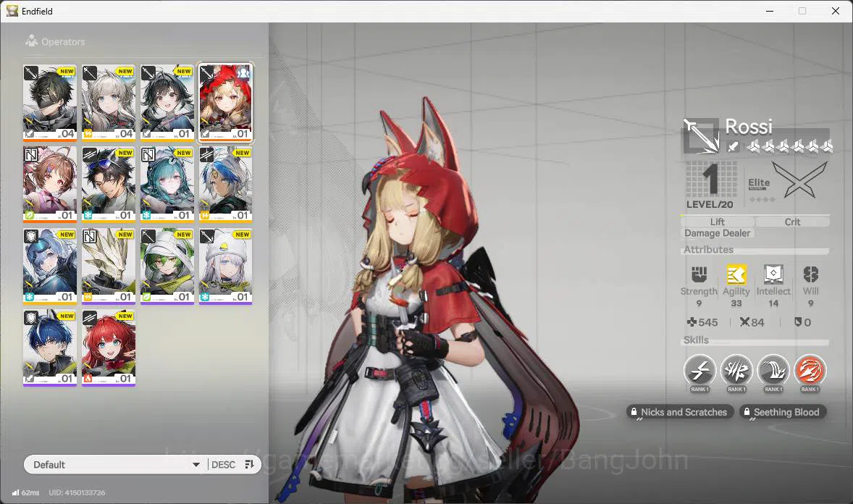Click the NEW badge on the masked operator card
Viewport: 853px width, 504px height.
[x=67, y=71]
